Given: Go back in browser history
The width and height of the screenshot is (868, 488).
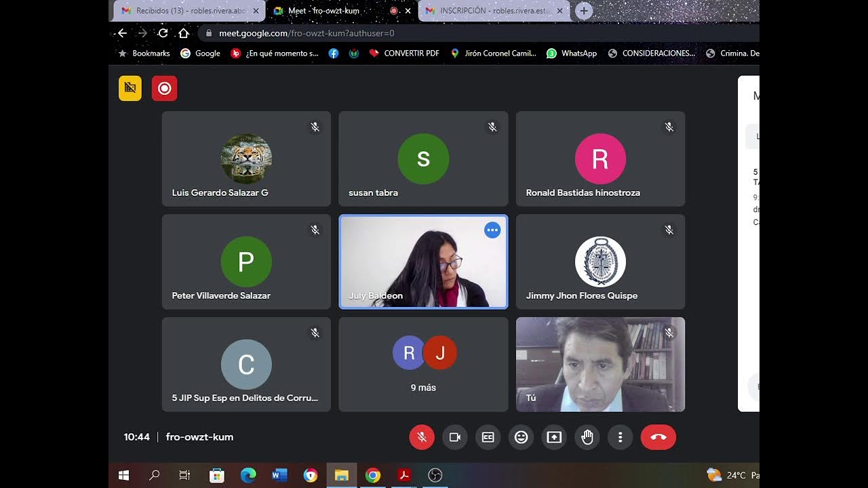Looking at the screenshot, I should coord(122,33).
